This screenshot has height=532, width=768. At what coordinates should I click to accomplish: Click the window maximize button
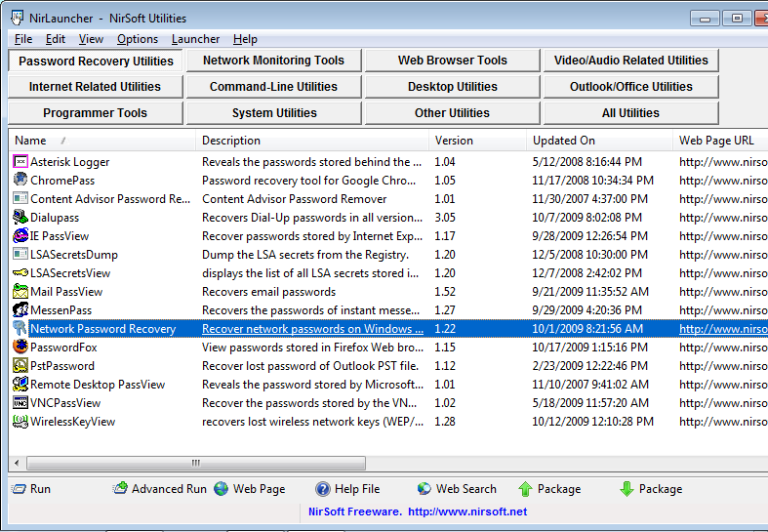(x=737, y=19)
